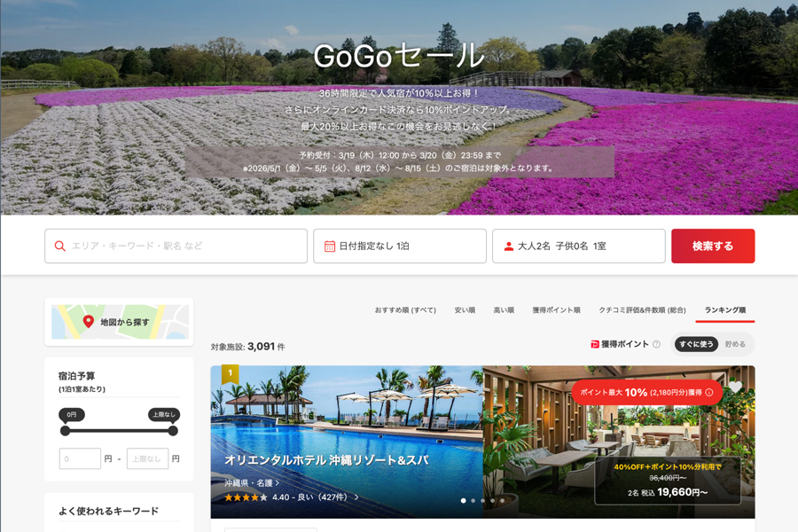Select the 獲得ポイント順 sort tab
798x532 pixels.
coord(559,309)
